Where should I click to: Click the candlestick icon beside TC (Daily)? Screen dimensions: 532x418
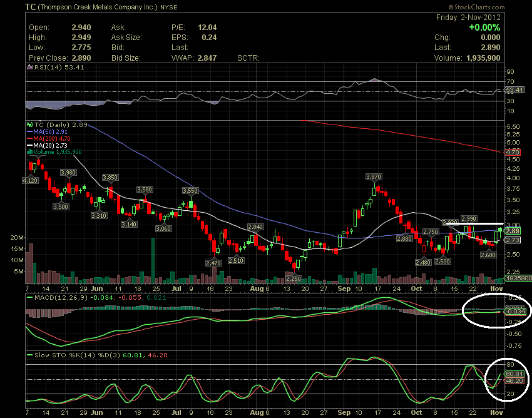[x=30, y=125]
